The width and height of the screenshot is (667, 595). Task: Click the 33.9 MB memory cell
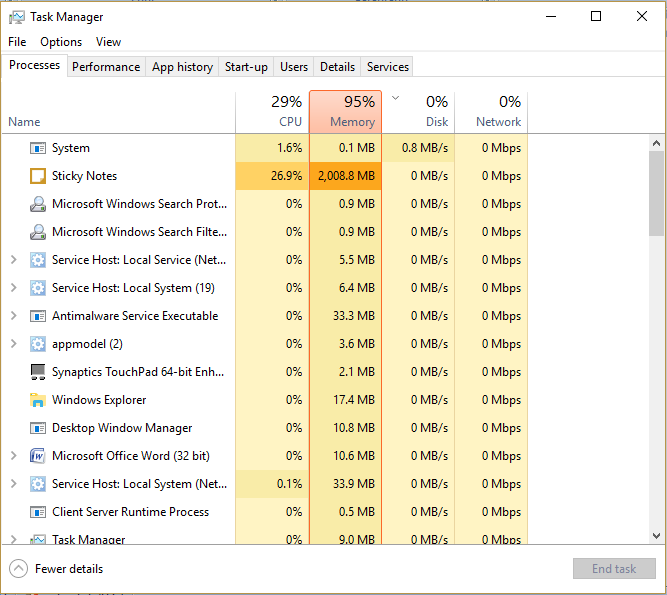click(345, 484)
